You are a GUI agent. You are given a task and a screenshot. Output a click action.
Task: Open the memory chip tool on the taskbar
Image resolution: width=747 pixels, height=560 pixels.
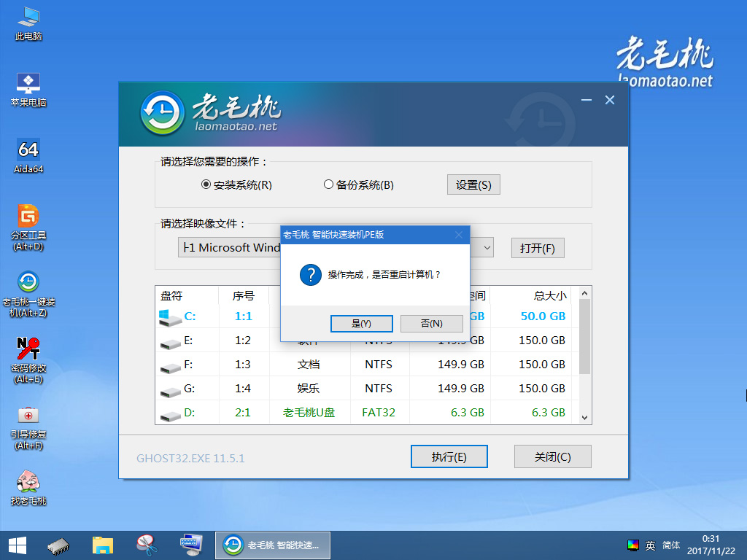click(x=58, y=545)
